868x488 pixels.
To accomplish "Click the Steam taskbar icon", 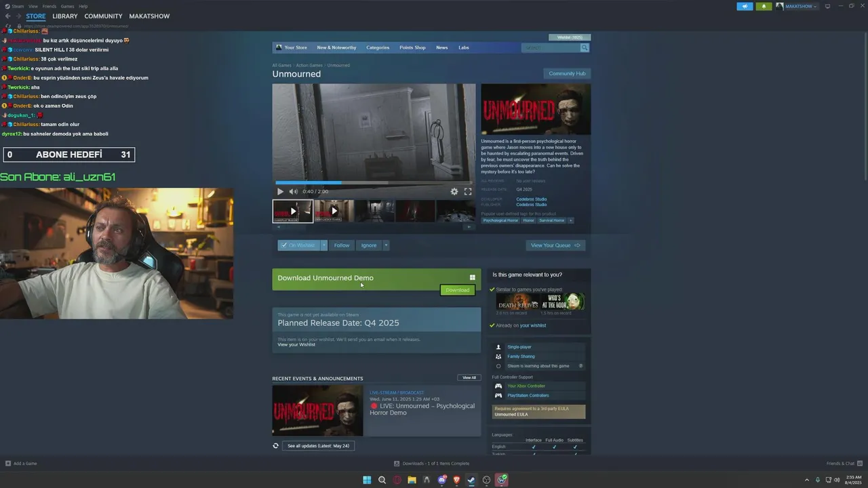I will tap(471, 480).
